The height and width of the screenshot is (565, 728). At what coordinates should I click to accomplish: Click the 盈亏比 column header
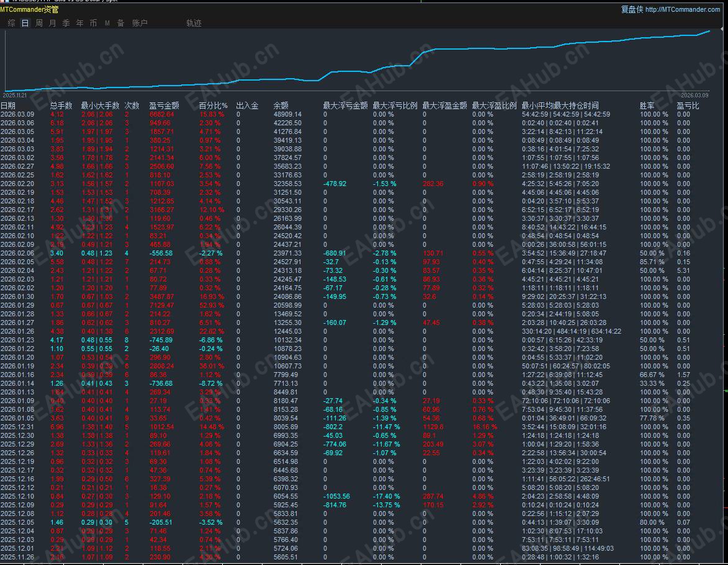coord(688,106)
